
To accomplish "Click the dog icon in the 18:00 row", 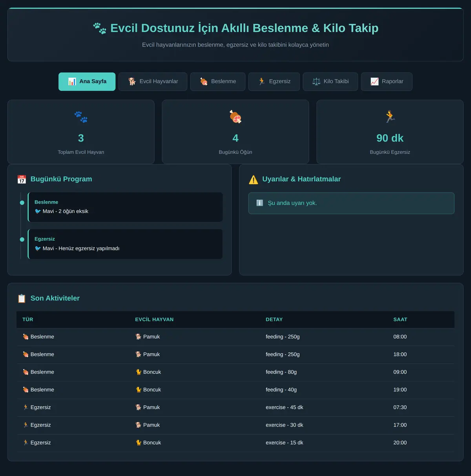I will pyautogui.click(x=138, y=354).
